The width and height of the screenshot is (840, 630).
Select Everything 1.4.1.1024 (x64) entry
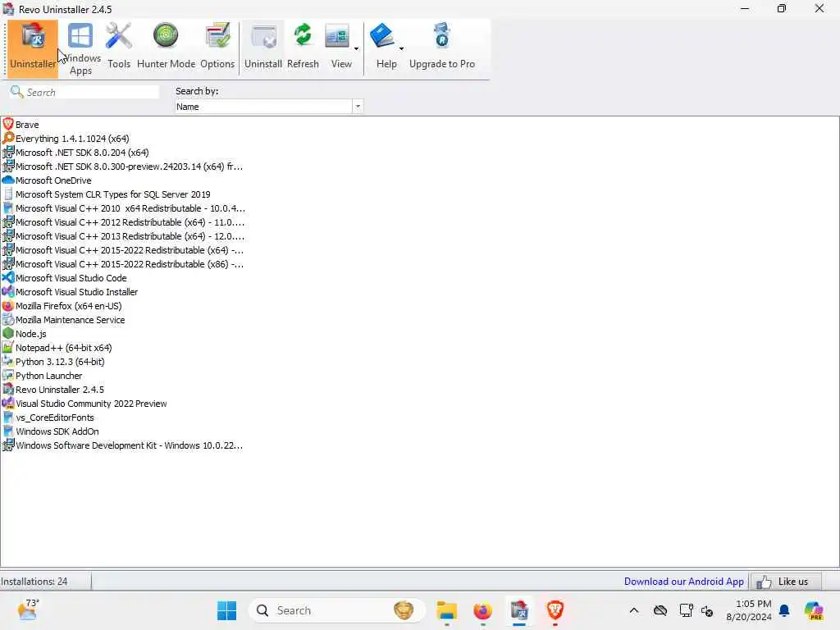(x=66, y=138)
